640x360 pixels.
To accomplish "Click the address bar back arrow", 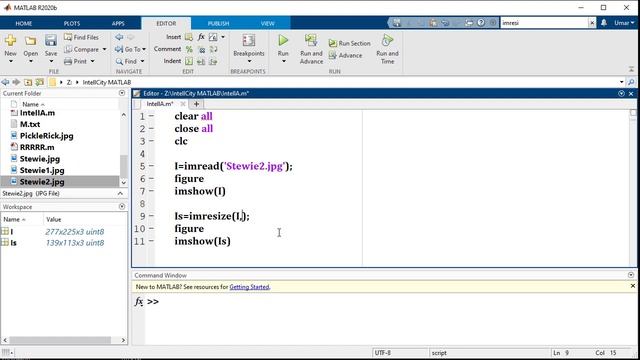I will 5,82.
